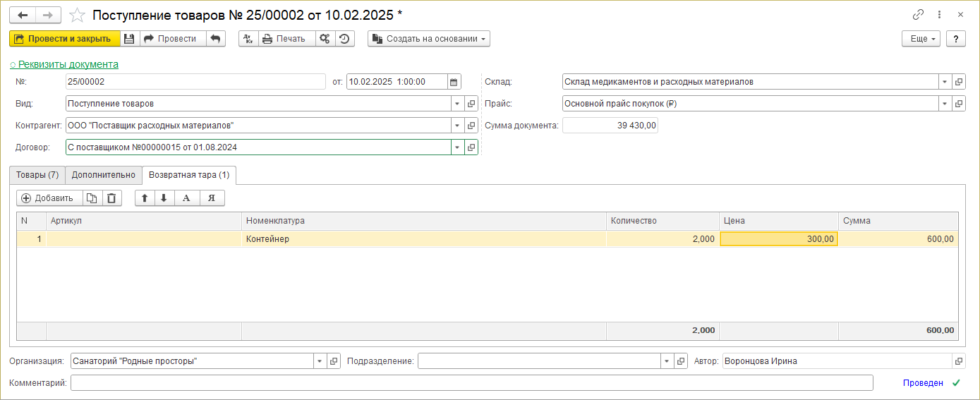Move the row down with arrow icon
Viewport: 980px width, 400px height.
pyautogui.click(x=164, y=198)
